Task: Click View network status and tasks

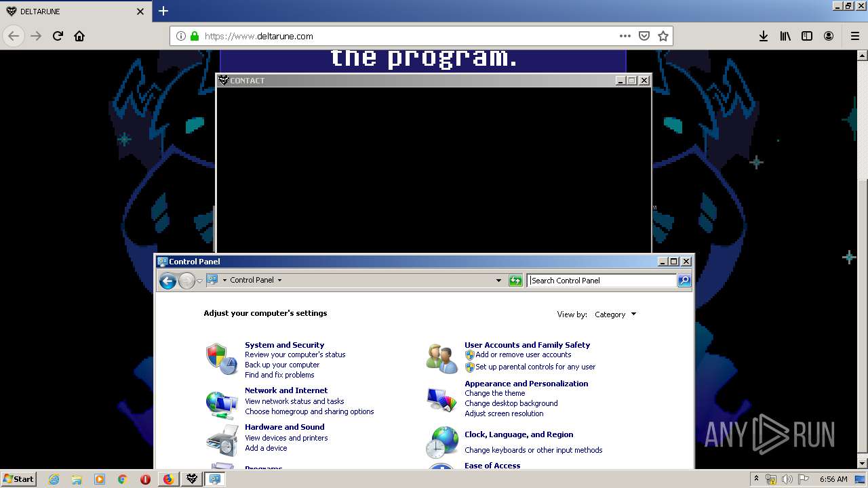Action: tap(294, 401)
